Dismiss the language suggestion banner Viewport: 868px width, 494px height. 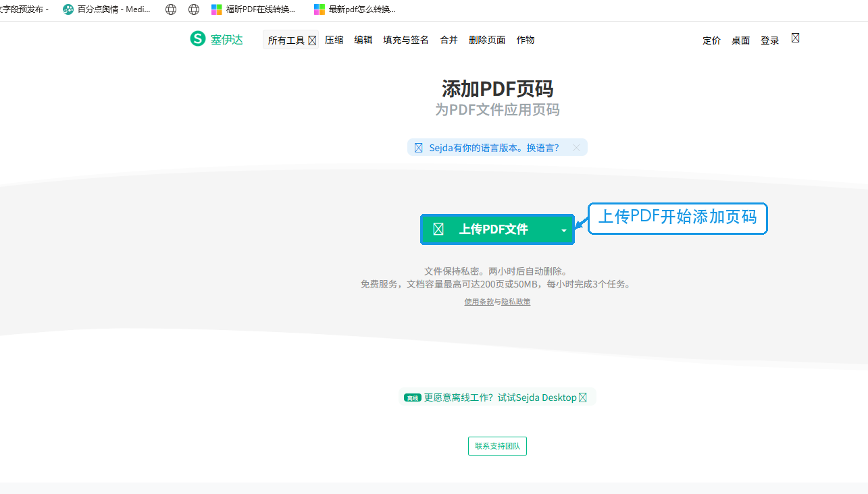pyautogui.click(x=576, y=148)
